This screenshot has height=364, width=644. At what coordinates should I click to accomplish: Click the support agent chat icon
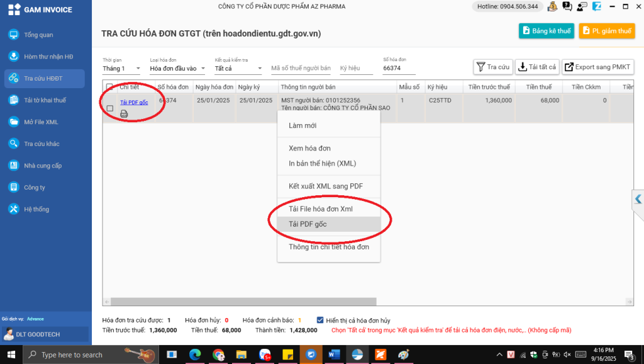pyautogui.click(x=582, y=6)
